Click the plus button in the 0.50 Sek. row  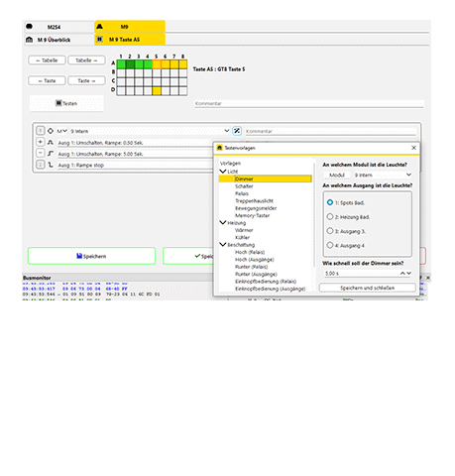pyautogui.click(x=40, y=142)
